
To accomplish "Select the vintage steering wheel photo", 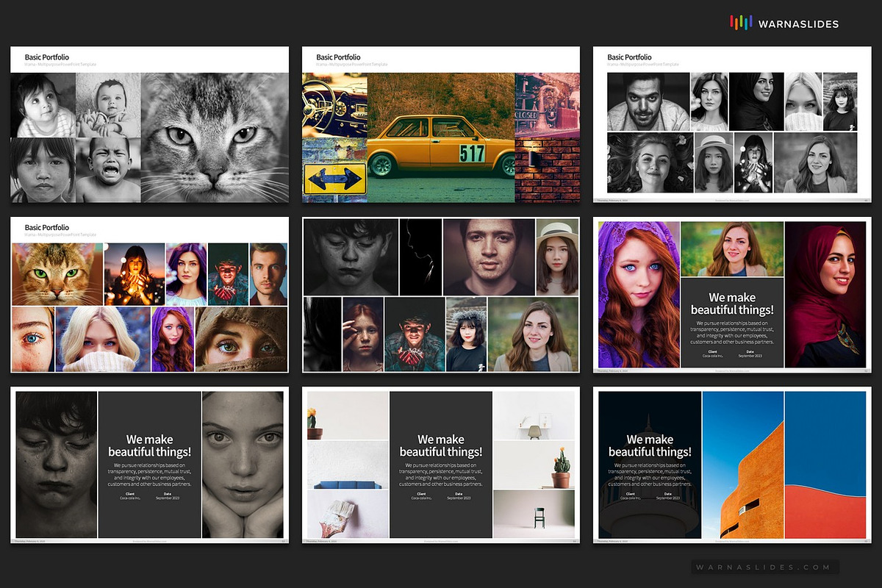I will coord(334,104).
